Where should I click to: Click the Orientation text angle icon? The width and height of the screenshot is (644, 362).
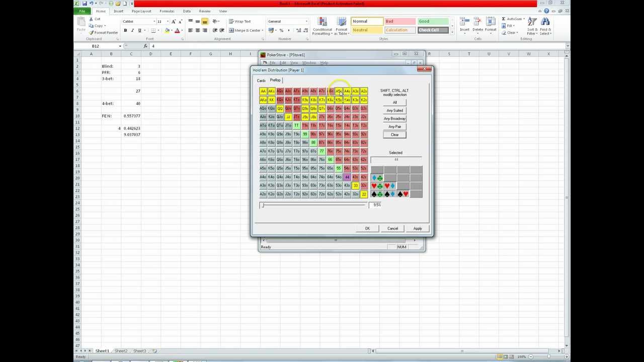(x=215, y=22)
